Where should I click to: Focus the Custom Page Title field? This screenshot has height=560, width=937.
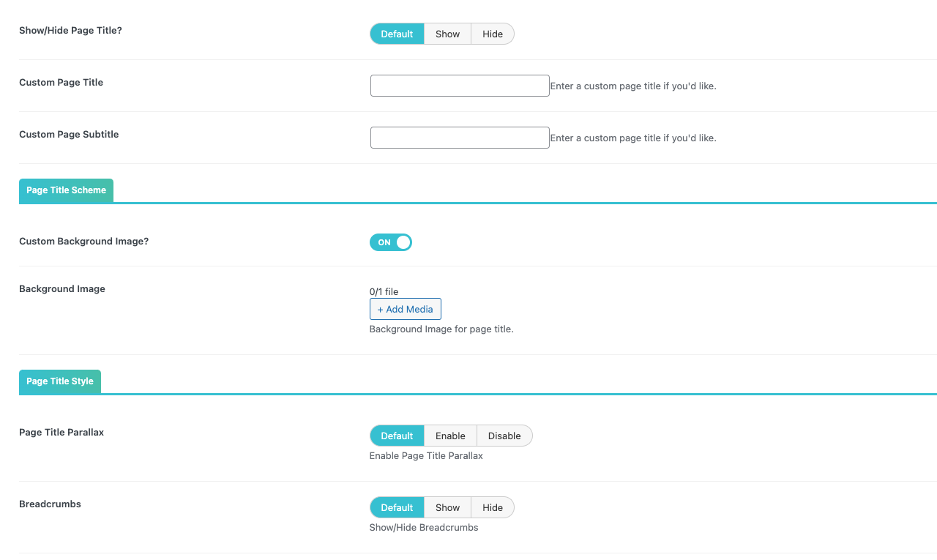click(x=460, y=86)
